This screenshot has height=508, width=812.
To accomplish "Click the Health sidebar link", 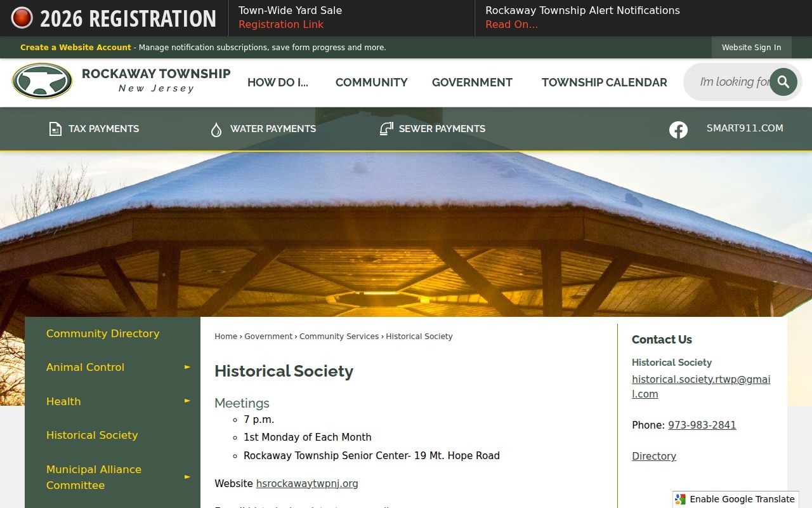I will (63, 401).
